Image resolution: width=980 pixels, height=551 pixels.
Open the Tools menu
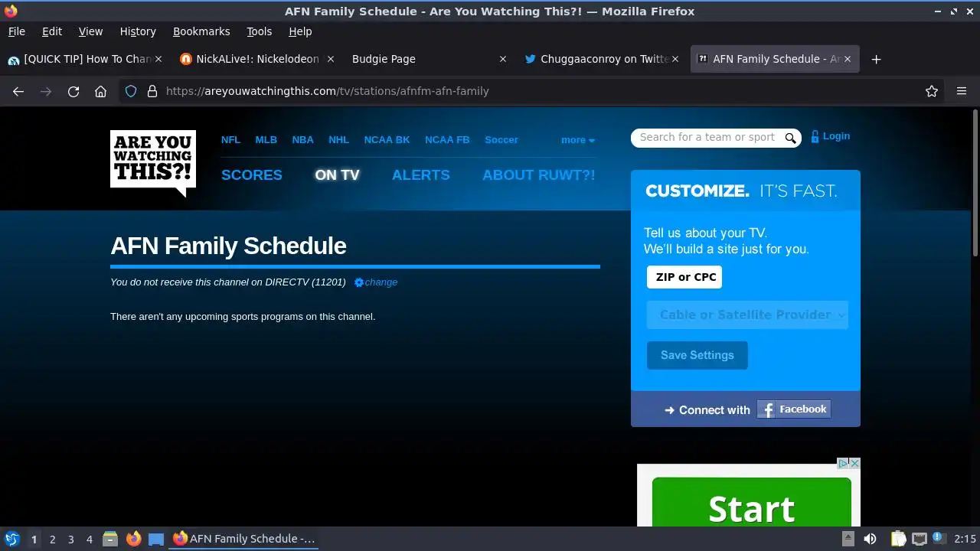click(259, 31)
